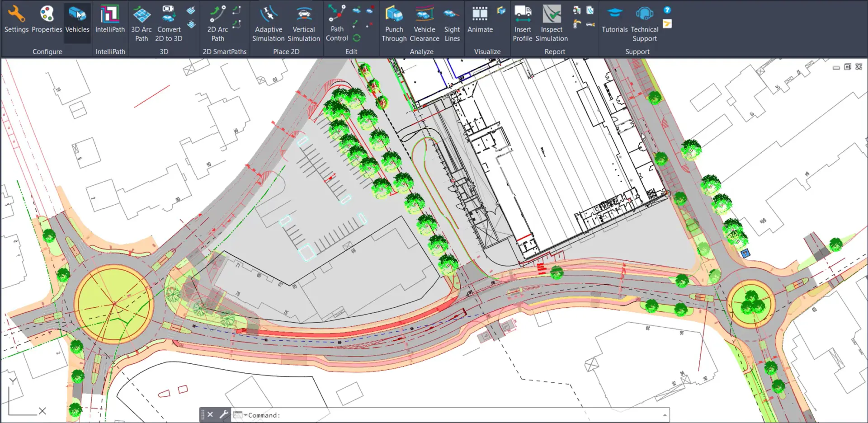Contact Technical Support

click(x=644, y=23)
